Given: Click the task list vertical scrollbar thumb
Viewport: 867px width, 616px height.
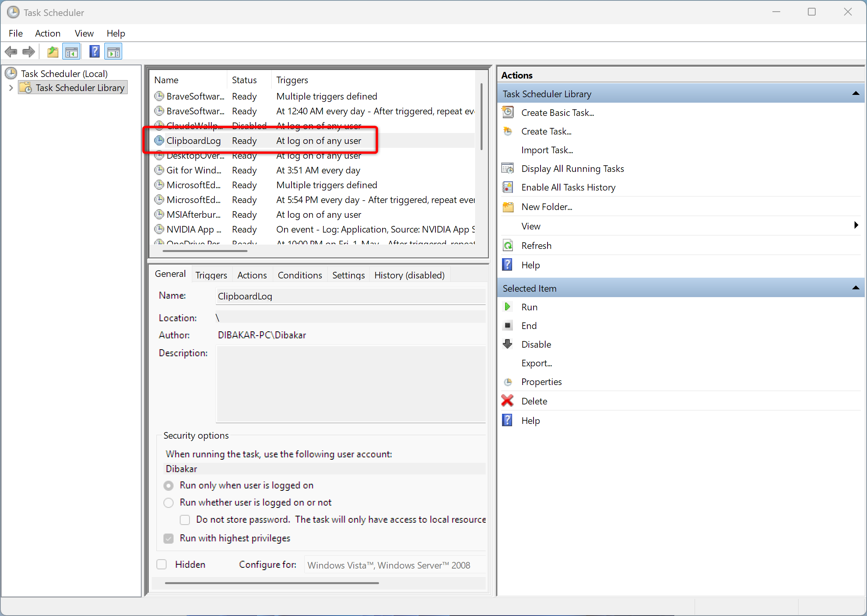Looking at the screenshot, I should point(481,117).
